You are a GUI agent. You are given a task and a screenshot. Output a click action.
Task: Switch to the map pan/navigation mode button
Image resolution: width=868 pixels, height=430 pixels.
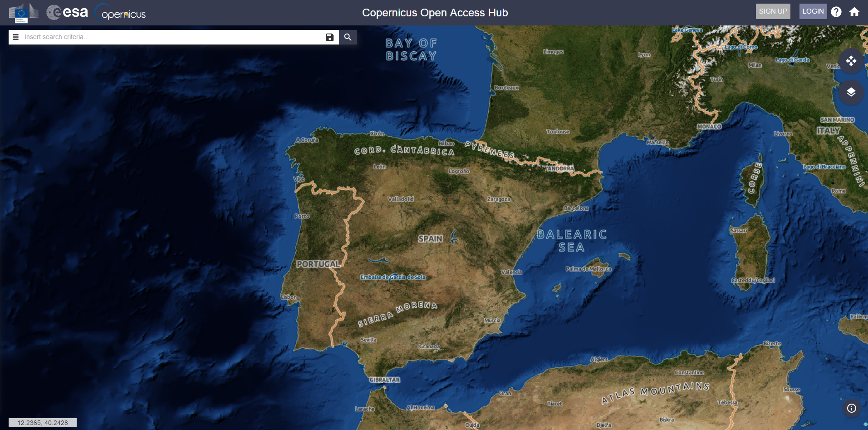(x=851, y=61)
